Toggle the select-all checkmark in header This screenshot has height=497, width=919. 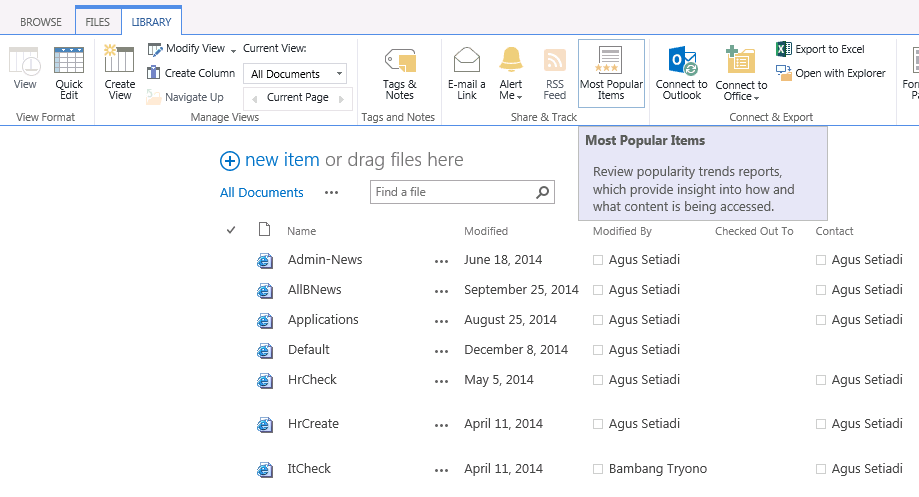click(231, 231)
